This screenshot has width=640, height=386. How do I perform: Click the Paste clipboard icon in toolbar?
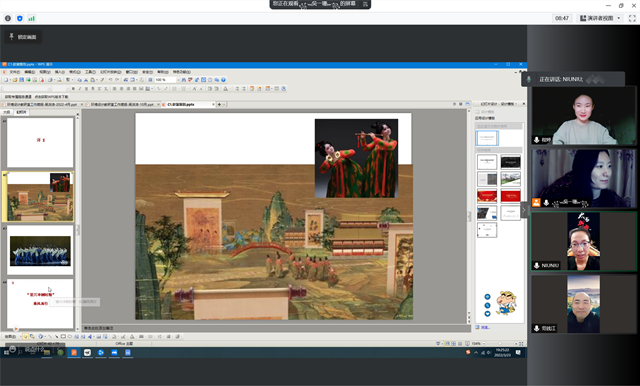click(x=93, y=80)
